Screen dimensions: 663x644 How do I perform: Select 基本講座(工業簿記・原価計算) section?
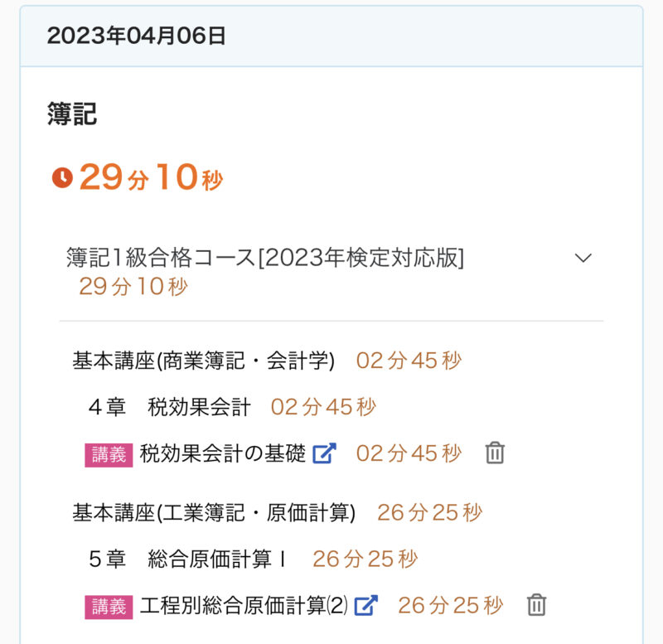tap(214, 513)
